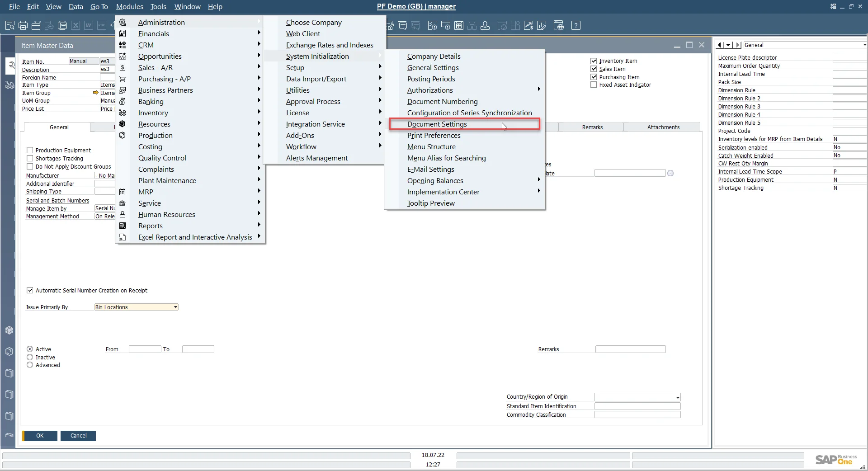Enable the Fixed Asset Indicator checkbox
Viewport: 868px width, 471px height.
click(x=594, y=85)
